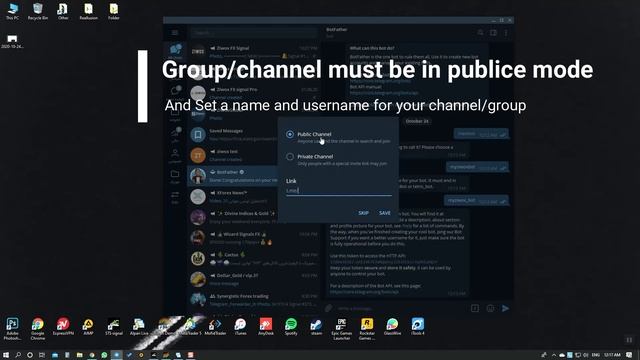This screenshot has height=360, width=640.
Task: Open the Wizard Signals FX chat
Action: click(253, 238)
